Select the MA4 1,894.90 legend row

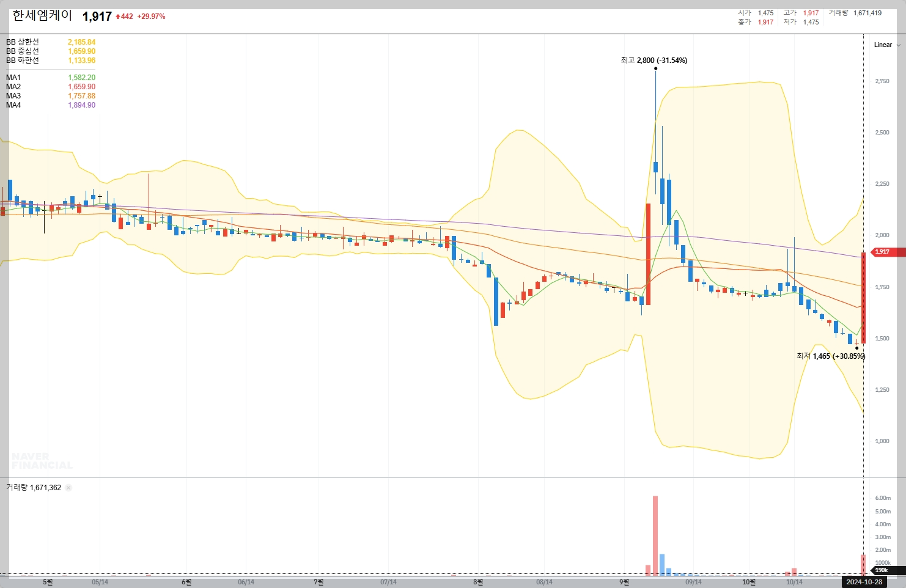51,105
